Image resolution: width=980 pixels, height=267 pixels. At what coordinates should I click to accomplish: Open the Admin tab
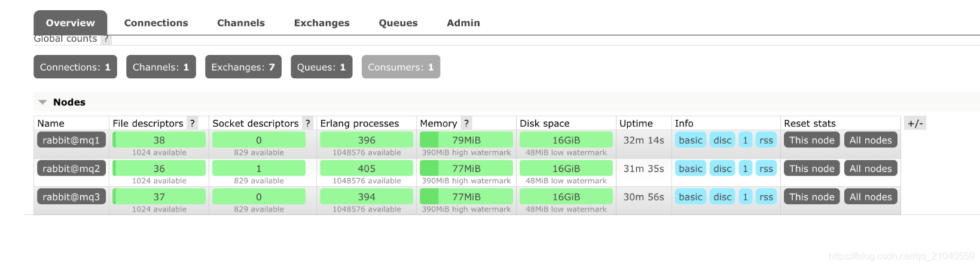point(463,23)
